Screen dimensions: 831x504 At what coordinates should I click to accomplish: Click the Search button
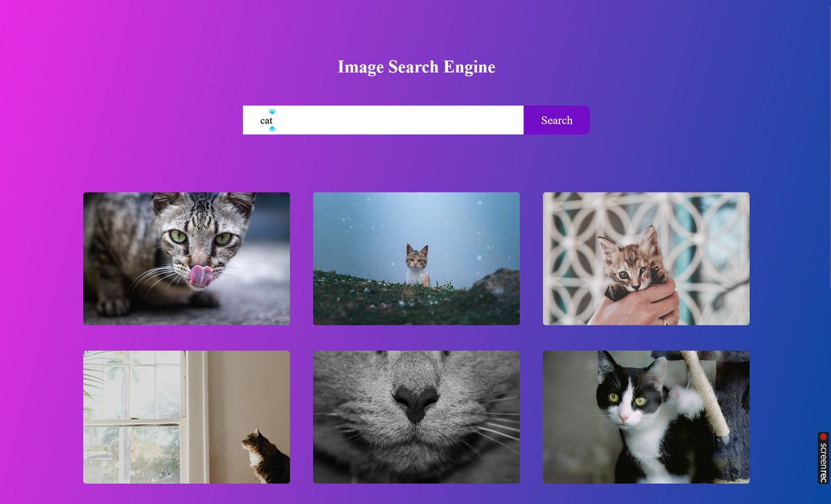coord(556,120)
